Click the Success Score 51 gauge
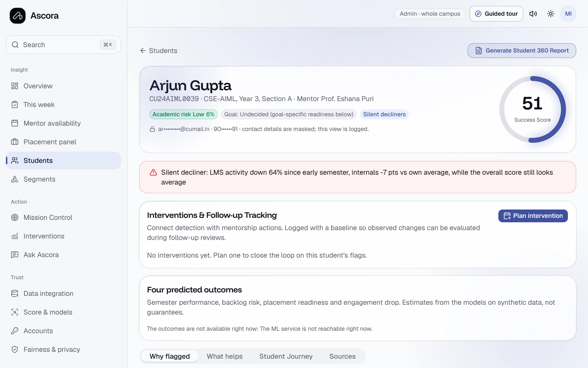Image resolution: width=588 pixels, height=368 pixels. pos(532,109)
